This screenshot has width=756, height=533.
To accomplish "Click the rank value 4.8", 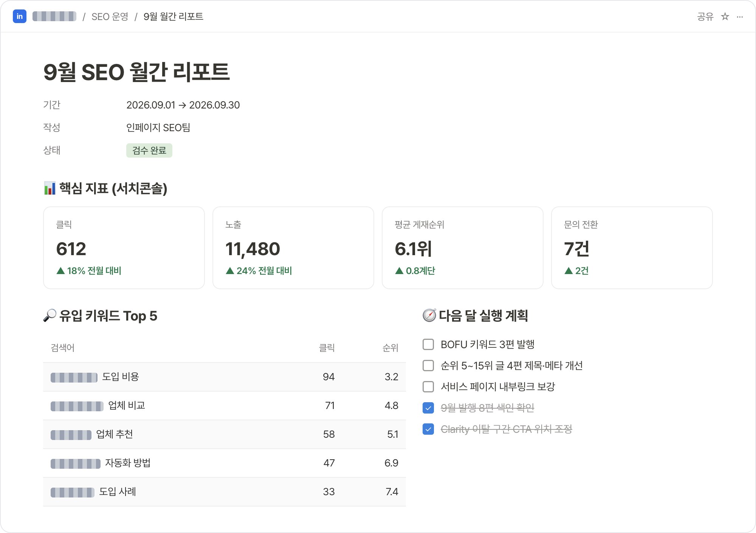I will (x=391, y=406).
